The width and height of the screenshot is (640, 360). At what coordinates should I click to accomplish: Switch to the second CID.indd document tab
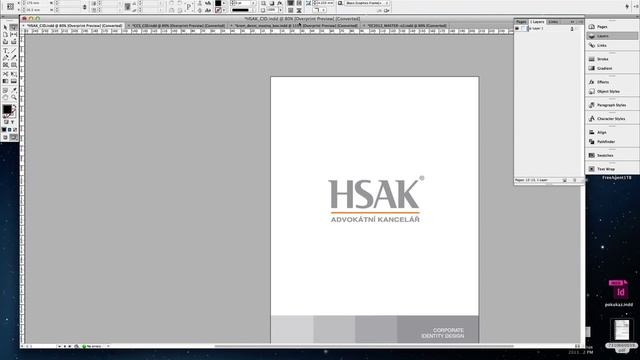pyautogui.click(x=177, y=25)
